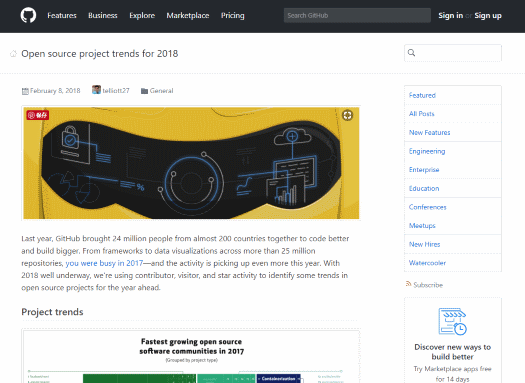The height and width of the screenshot is (383, 525).
Task: Open Education category
Action: pos(424,188)
